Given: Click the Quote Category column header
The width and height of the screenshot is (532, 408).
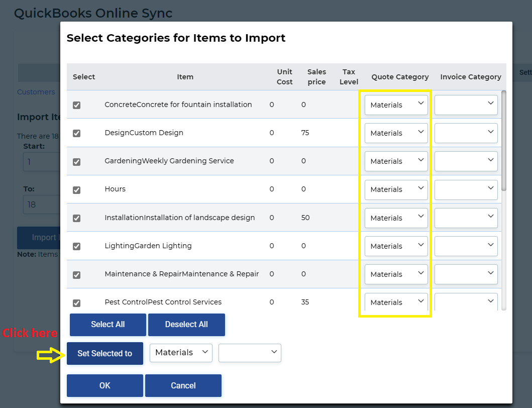Looking at the screenshot, I should (400, 77).
